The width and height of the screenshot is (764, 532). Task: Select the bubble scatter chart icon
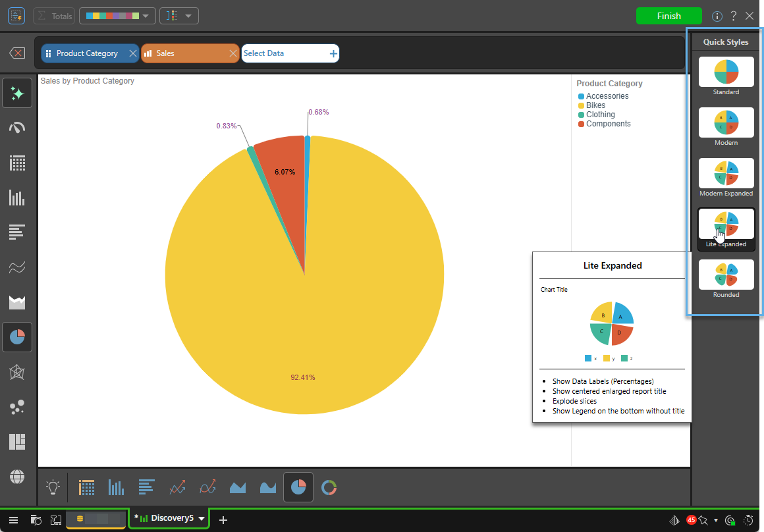click(17, 408)
